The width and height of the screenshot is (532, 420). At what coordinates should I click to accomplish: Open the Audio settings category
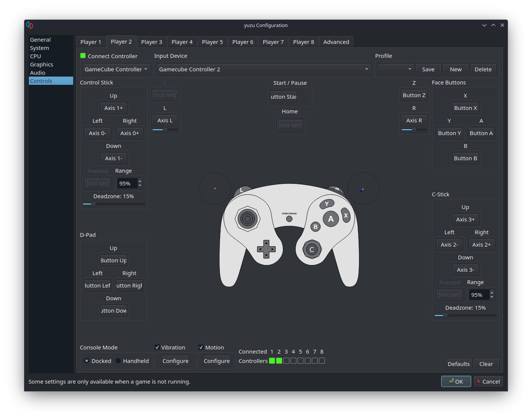[51, 73]
